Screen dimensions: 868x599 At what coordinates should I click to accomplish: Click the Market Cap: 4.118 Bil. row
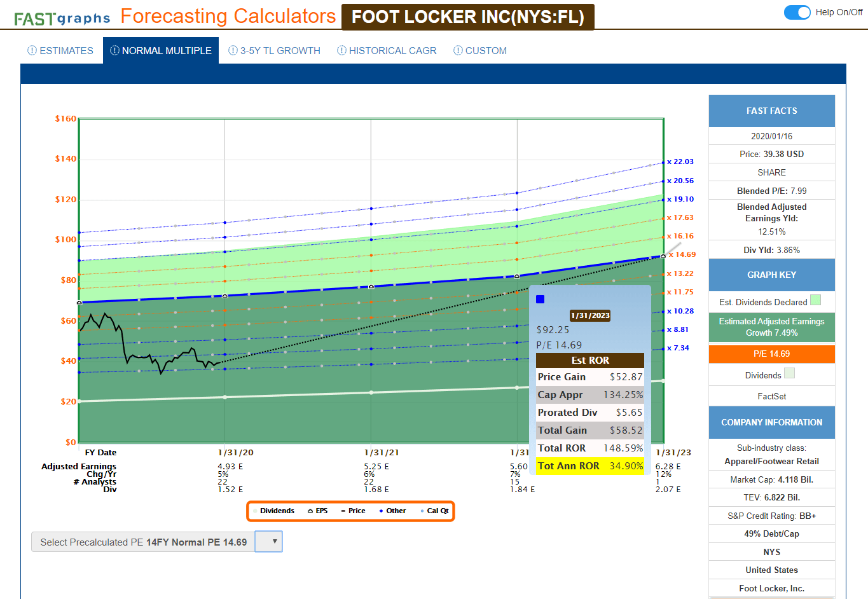[x=772, y=479]
